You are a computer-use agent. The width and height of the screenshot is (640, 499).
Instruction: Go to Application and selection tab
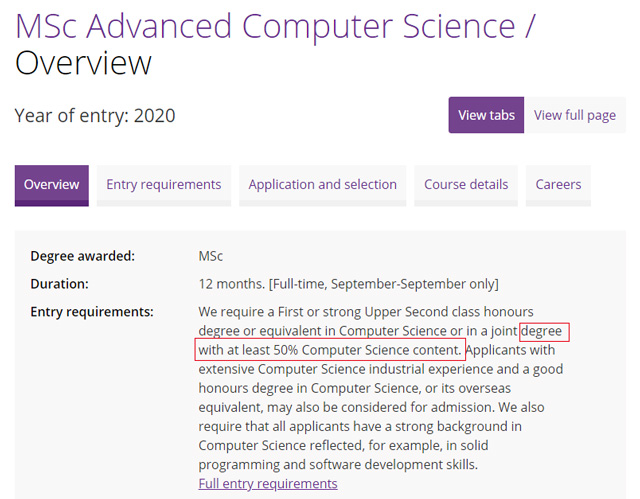tap(322, 185)
